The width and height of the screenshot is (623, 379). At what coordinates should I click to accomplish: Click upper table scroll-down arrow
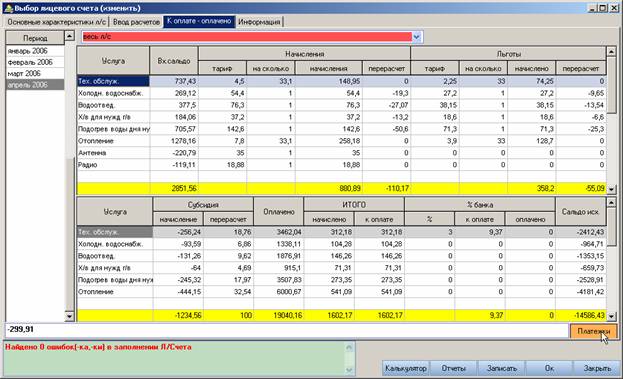pyautogui.click(x=611, y=190)
